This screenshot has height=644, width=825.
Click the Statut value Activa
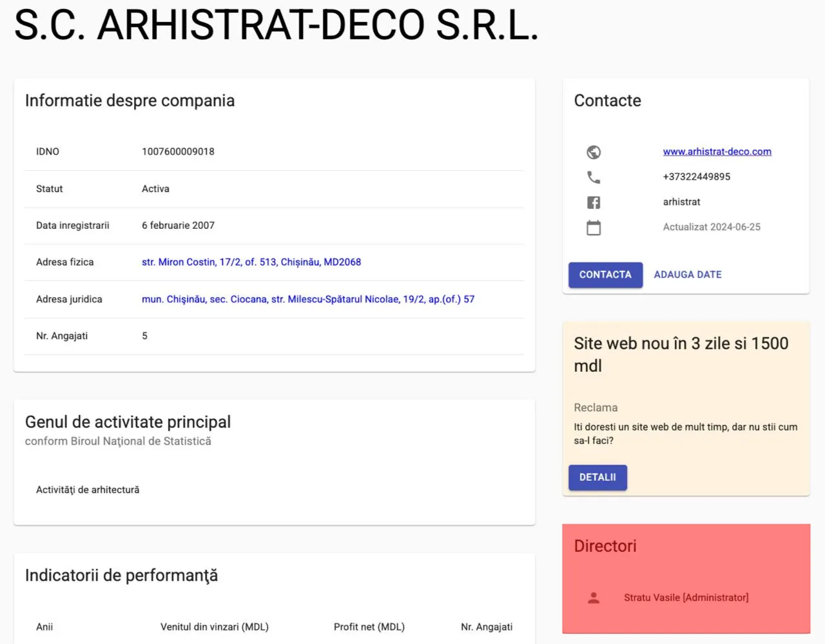155,189
